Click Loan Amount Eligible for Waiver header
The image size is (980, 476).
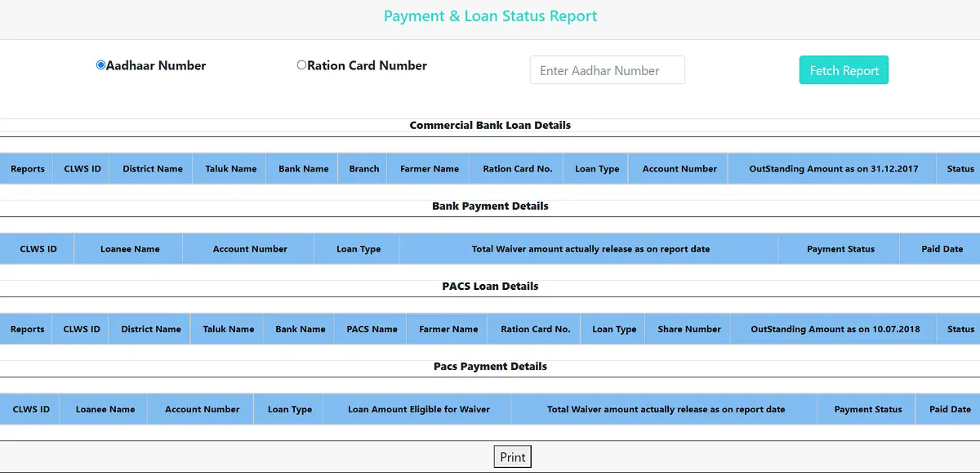click(x=417, y=409)
